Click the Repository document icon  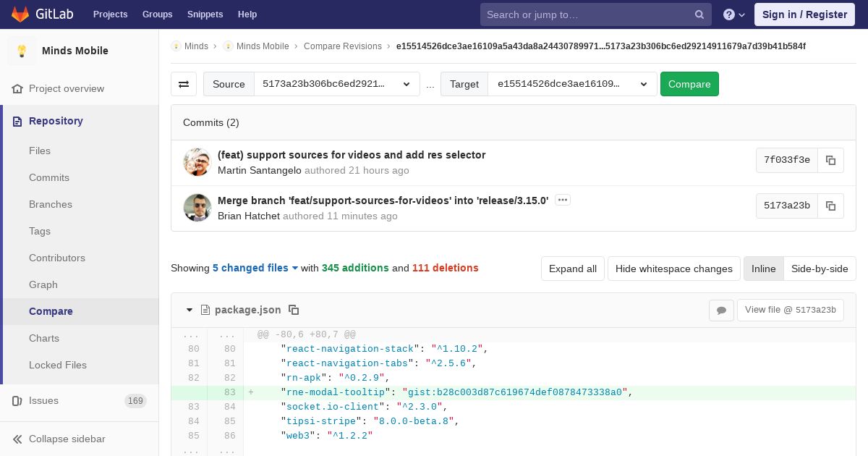(17, 121)
